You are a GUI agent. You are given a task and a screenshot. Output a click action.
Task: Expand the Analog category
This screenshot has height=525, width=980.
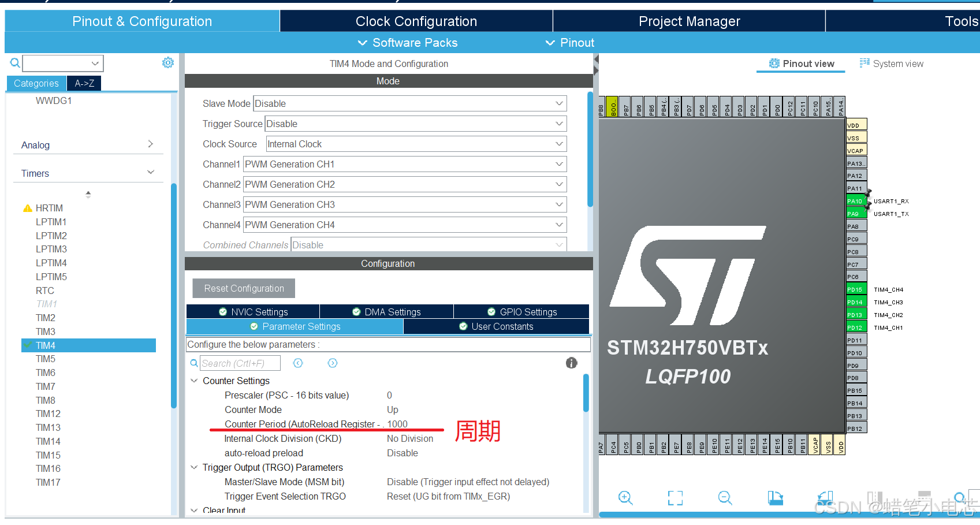[151, 144]
